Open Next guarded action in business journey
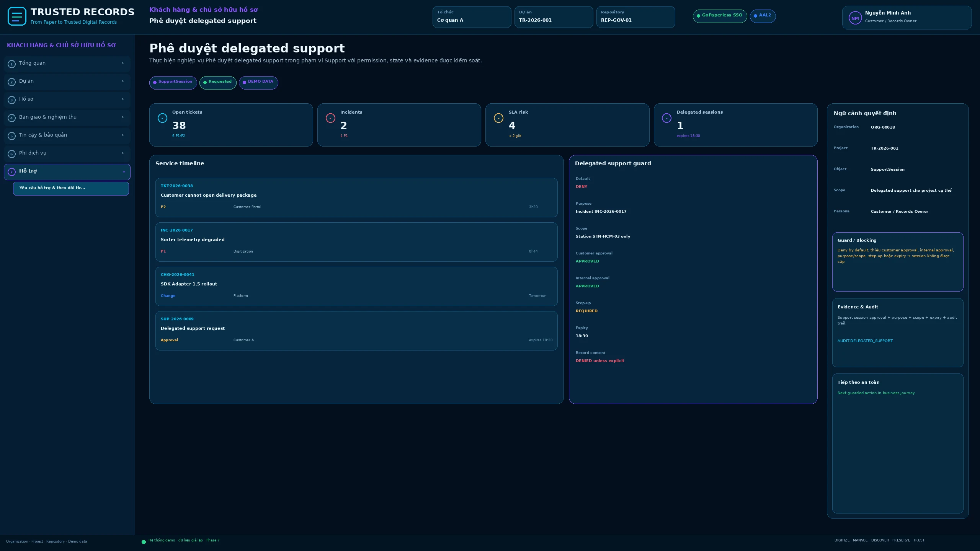 (876, 393)
